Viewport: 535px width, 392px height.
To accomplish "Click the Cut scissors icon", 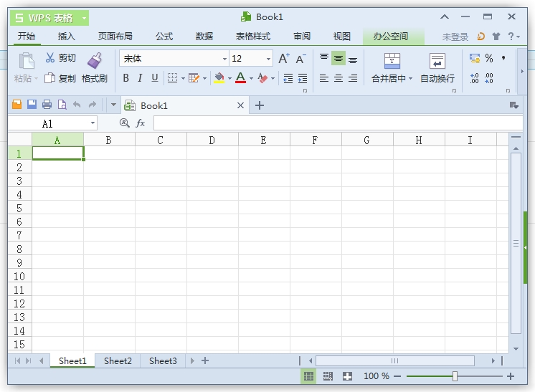I will [50, 58].
